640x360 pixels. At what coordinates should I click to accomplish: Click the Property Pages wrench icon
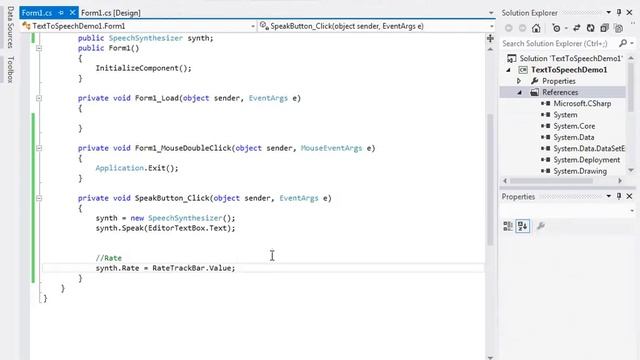[x=541, y=226]
